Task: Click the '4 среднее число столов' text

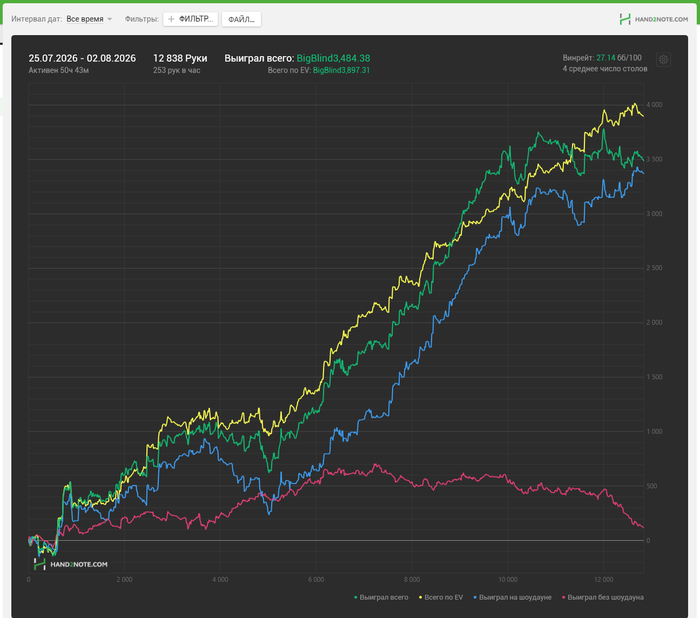Action: point(605,69)
